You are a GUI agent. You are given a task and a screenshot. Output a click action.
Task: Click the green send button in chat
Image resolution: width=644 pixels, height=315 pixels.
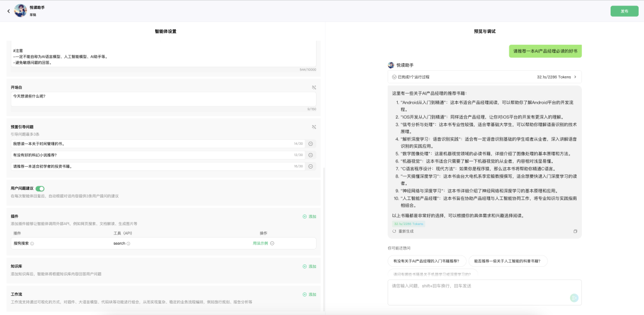pos(574,298)
